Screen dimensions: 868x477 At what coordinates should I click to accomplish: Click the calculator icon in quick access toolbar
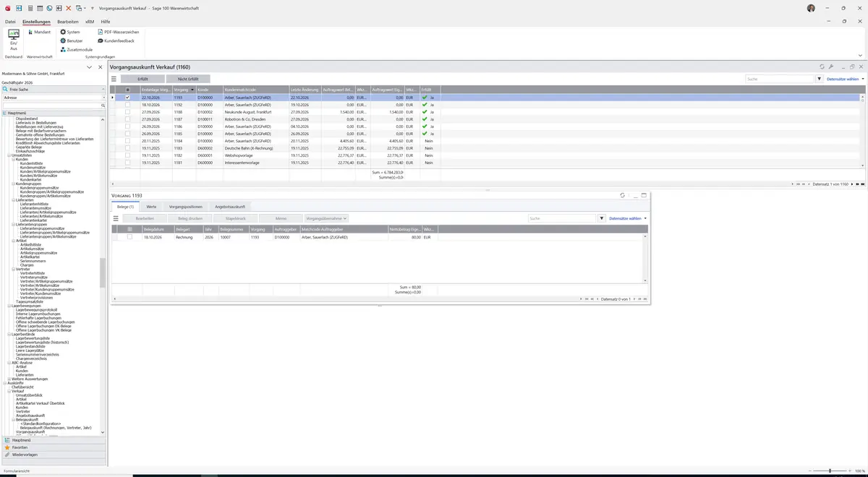click(30, 8)
